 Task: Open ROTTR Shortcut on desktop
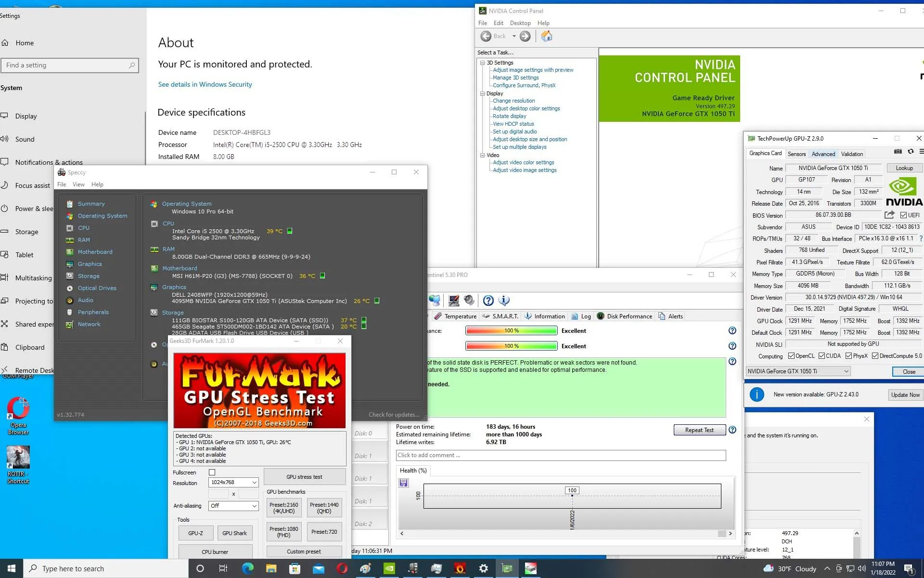[x=18, y=465]
